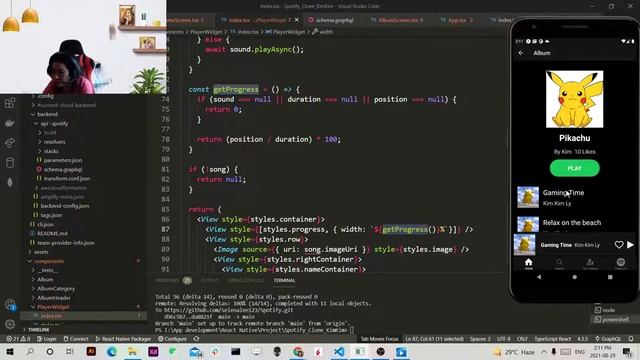Open the Manage gear in the activity bar

[x=10, y=324]
